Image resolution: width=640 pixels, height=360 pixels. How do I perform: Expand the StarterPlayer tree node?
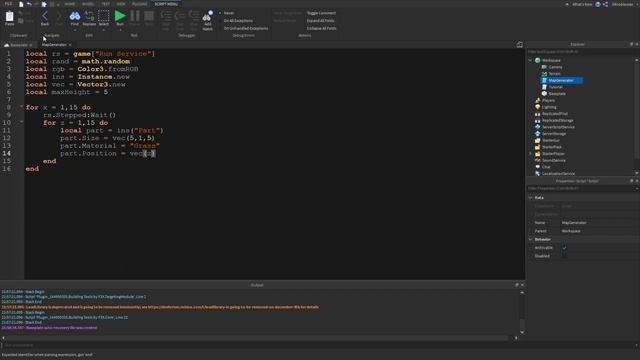531,154
